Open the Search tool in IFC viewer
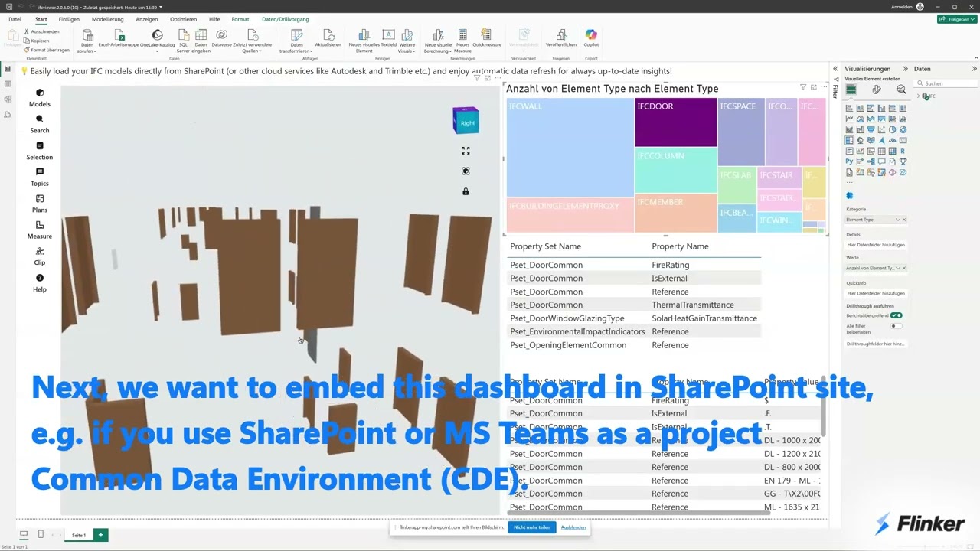 pos(40,124)
